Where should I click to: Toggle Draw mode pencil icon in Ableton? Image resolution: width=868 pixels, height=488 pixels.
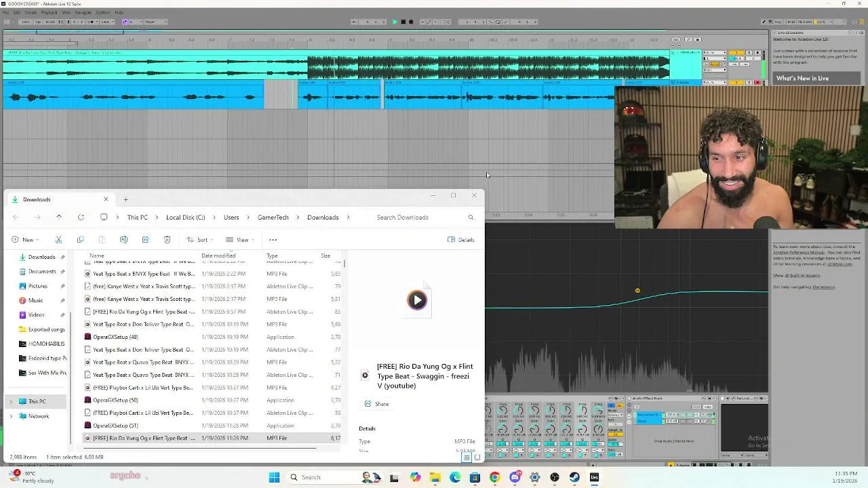[764, 21]
